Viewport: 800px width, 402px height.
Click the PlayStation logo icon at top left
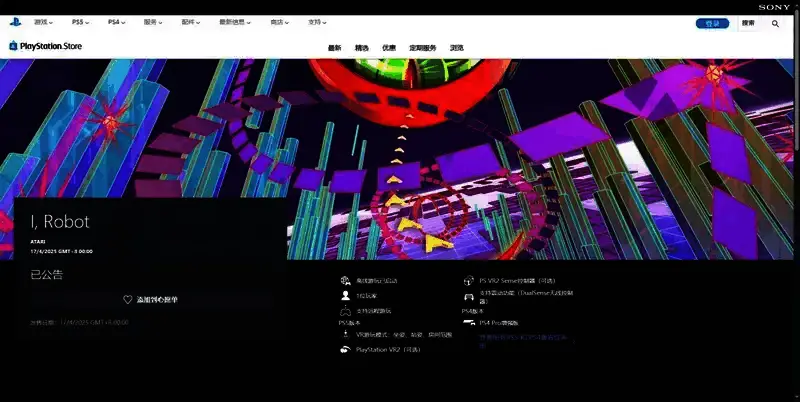pos(15,22)
